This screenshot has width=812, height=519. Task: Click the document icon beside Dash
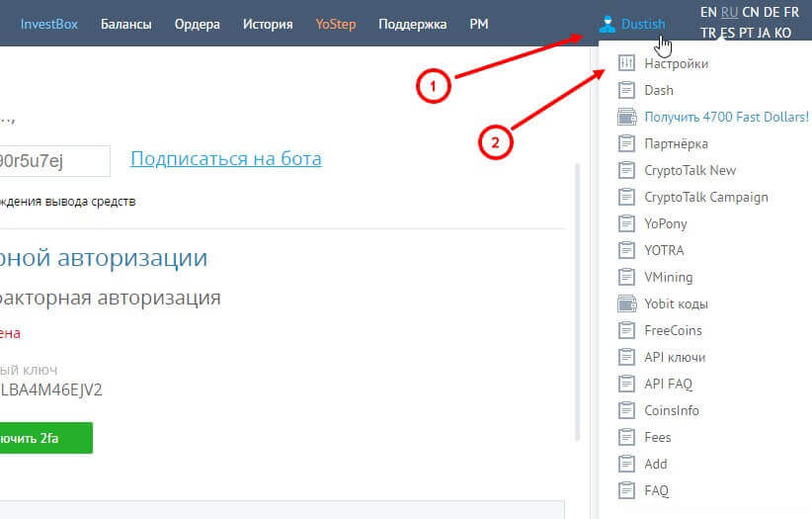pyautogui.click(x=626, y=90)
